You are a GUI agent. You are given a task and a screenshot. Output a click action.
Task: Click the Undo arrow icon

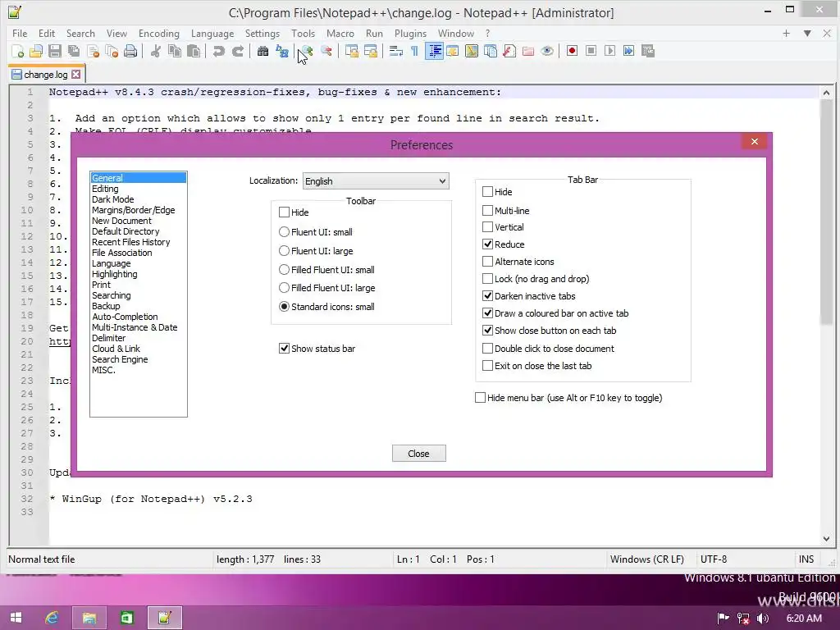pyautogui.click(x=218, y=51)
